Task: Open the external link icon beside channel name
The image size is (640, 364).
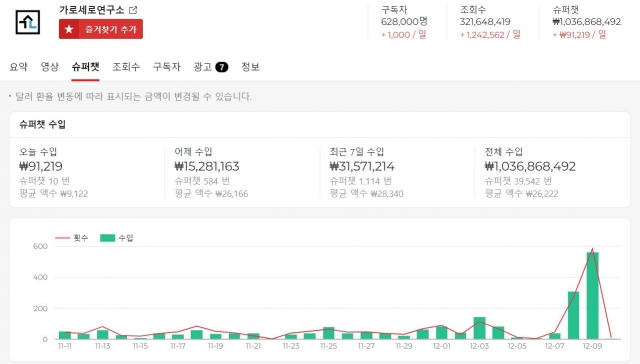Action: (x=133, y=10)
